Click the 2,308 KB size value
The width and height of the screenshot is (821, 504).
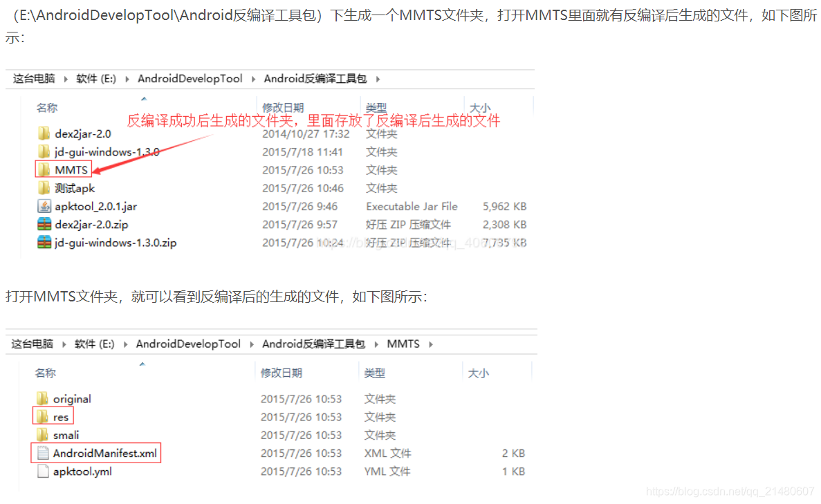click(505, 225)
